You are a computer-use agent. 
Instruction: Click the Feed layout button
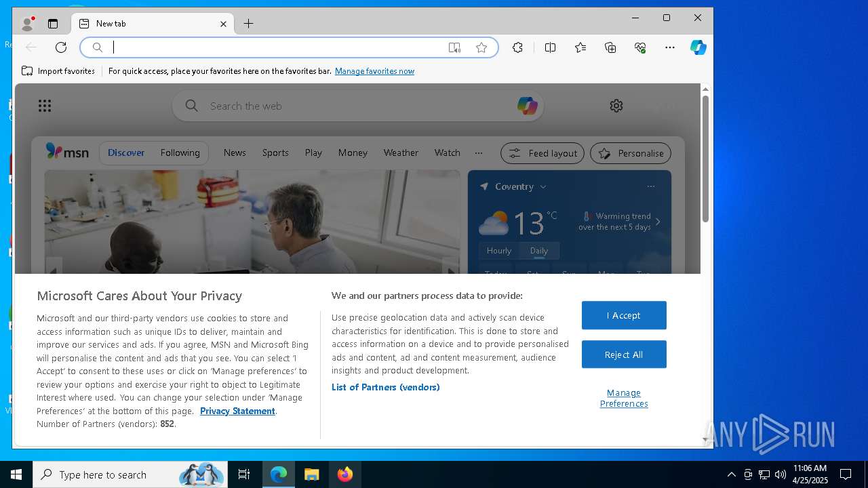542,153
